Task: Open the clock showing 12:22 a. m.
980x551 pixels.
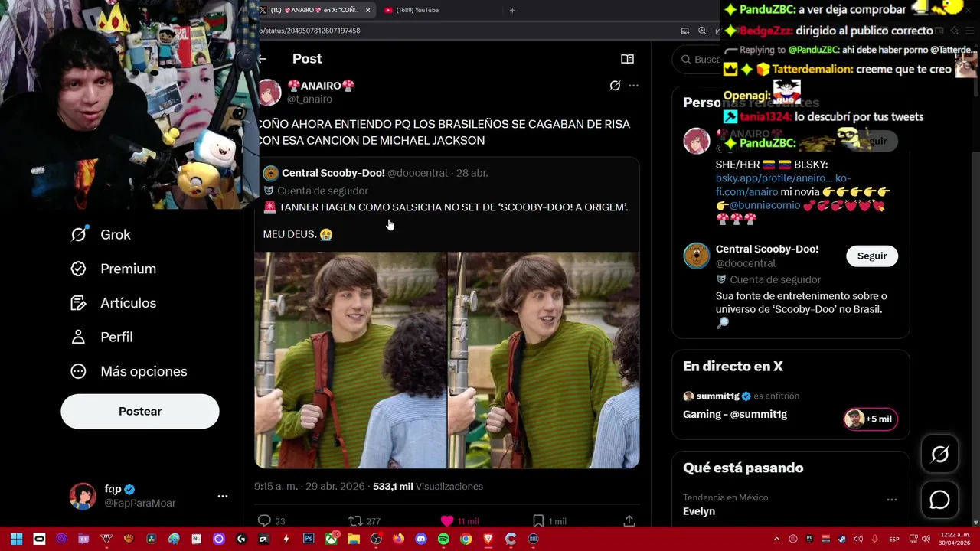Action: coord(955,539)
